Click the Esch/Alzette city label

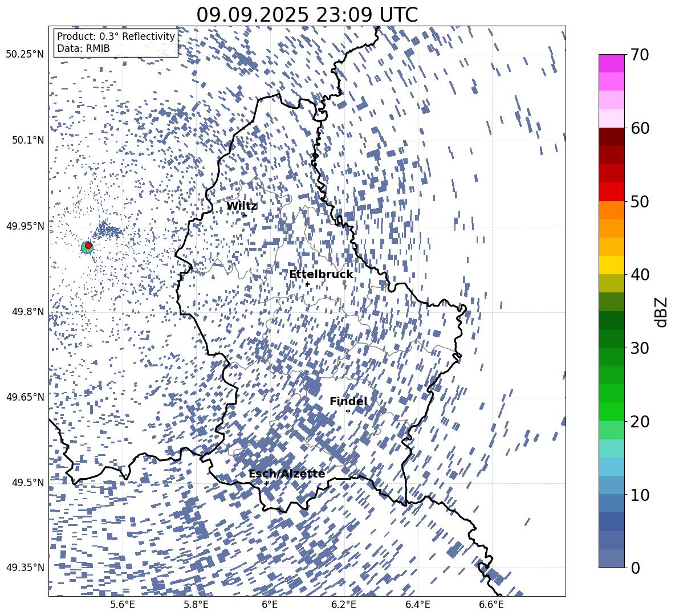(x=287, y=474)
